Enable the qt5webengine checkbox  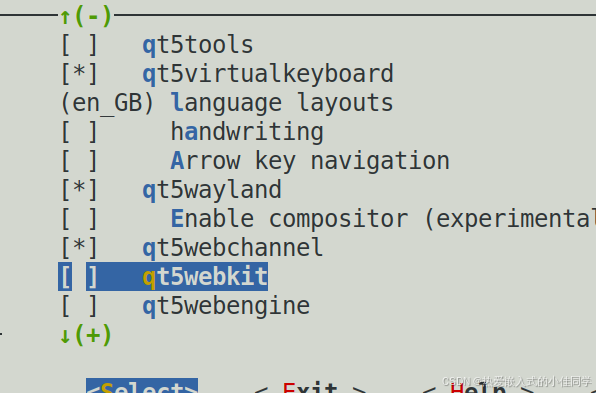point(79,306)
